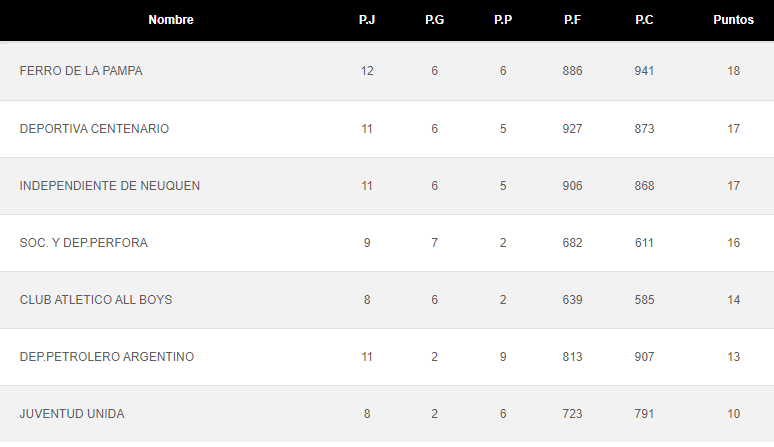Select the P.J column header

point(367,20)
